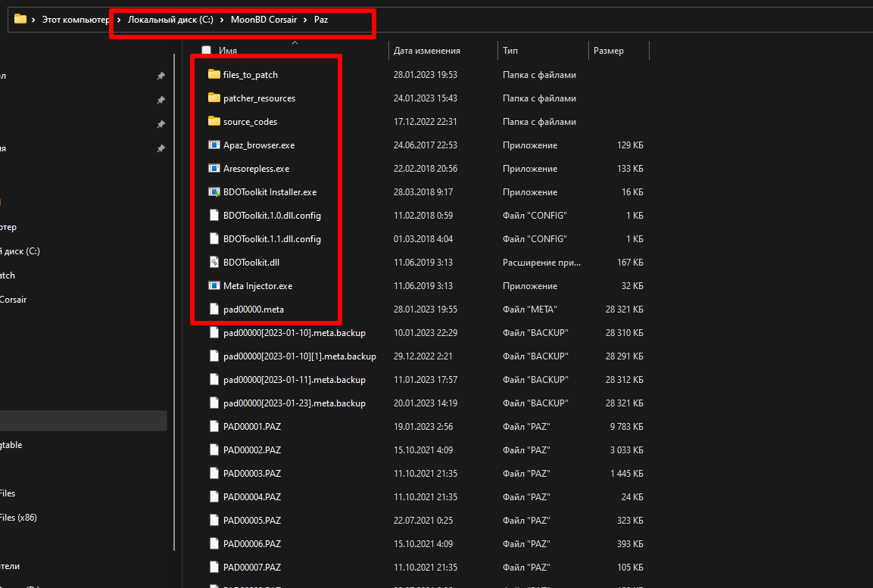873x588 pixels.
Task: Open the chevron after Локальный диск (C:)
Action: coord(223,20)
